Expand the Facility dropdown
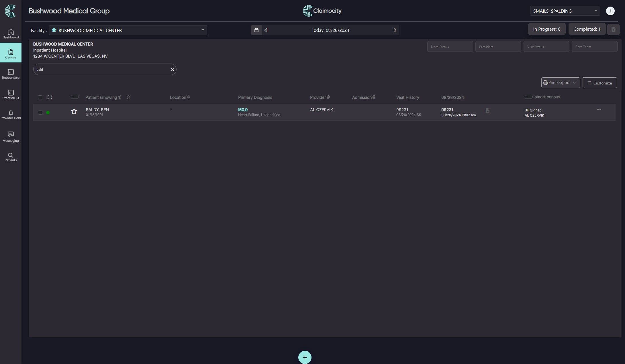 203,30
